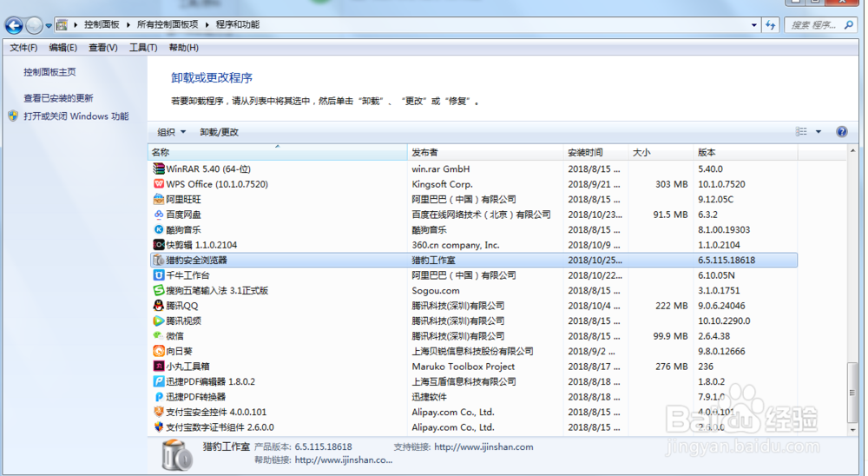Select the 360.cn company, Inc. cell
The height and width of the screenshot is (476, 868).
tap(456, 244)
